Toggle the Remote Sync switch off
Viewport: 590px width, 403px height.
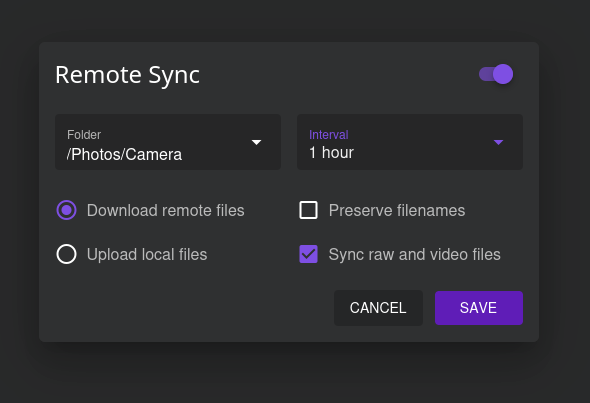[496, 74]
